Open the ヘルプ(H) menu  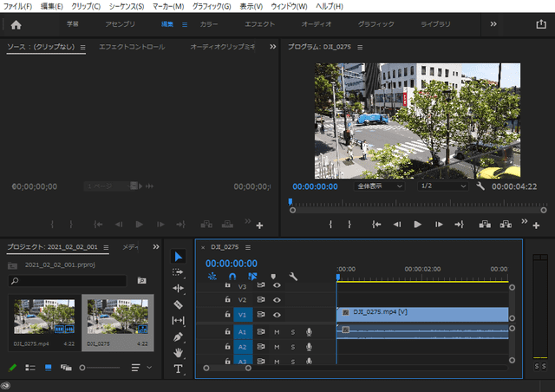point(330,6)
